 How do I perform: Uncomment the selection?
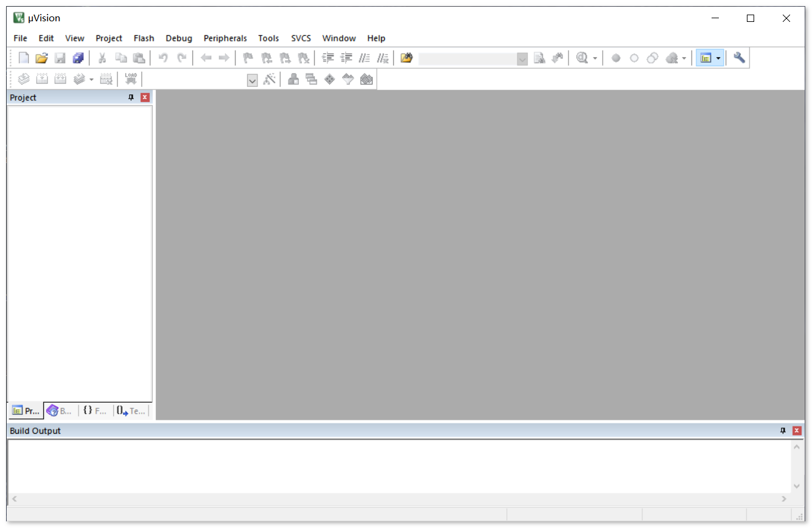pyautogui.click(x=383, y=58)
